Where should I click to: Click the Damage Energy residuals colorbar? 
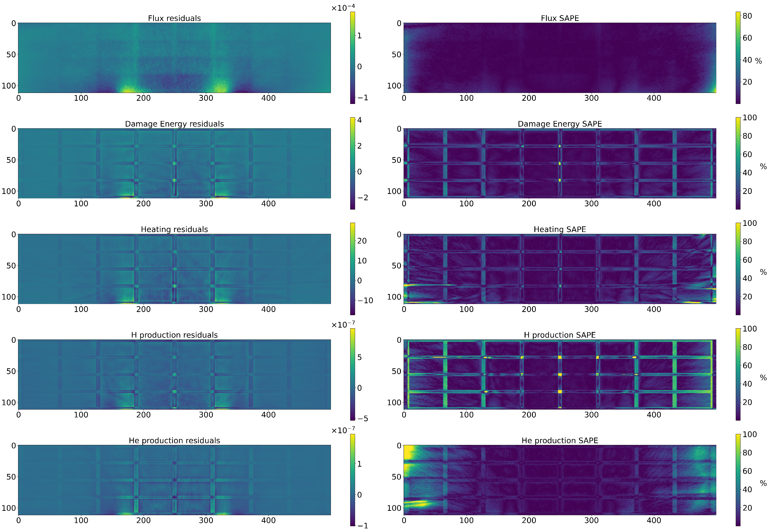coord(352,163)
